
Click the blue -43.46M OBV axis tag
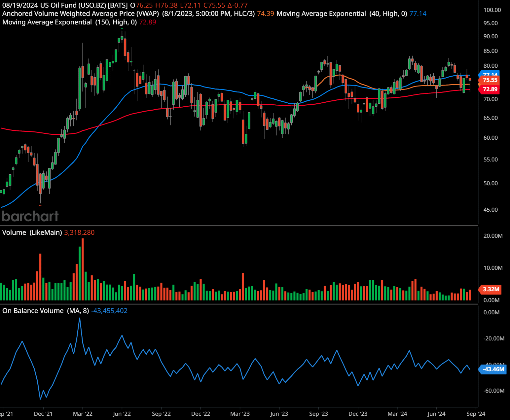pos(492,369)
